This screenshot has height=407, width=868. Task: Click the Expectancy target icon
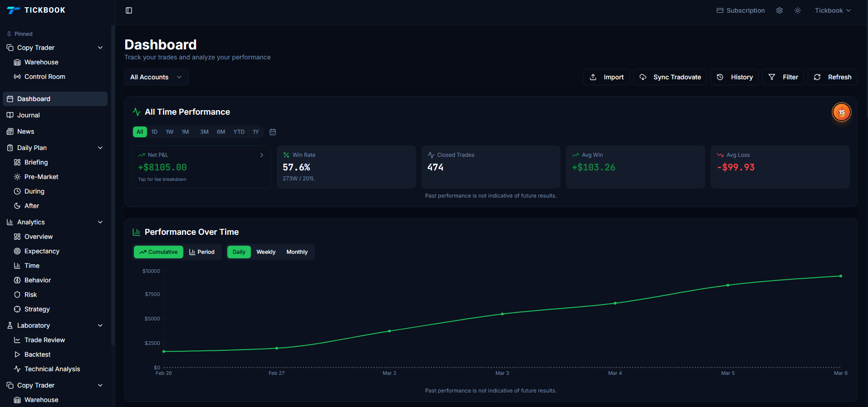pyautogui.click(x=17, y=251)
